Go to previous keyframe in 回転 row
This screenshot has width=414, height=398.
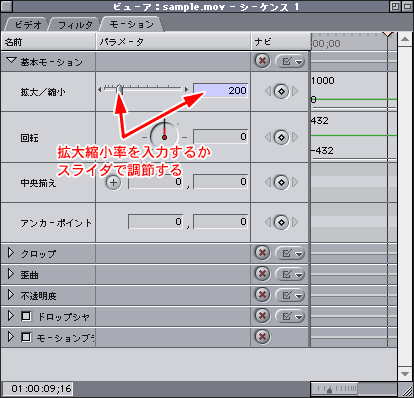[x=268, y=137]
